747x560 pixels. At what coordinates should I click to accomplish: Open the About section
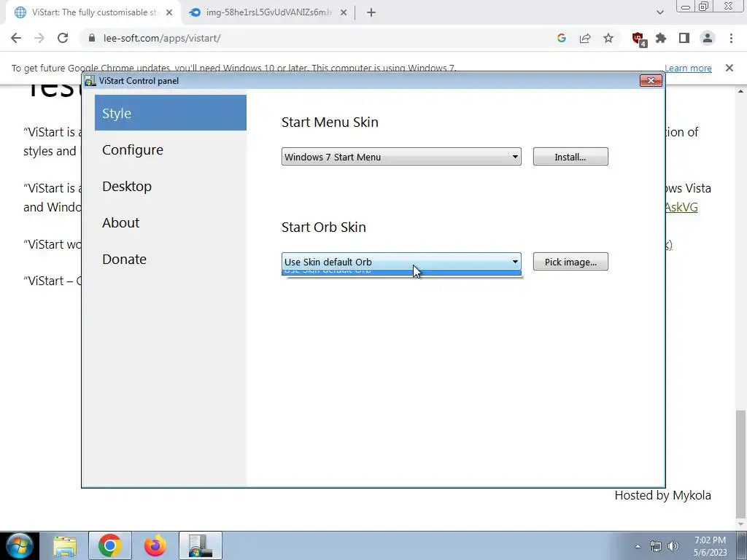click(120, 222)
